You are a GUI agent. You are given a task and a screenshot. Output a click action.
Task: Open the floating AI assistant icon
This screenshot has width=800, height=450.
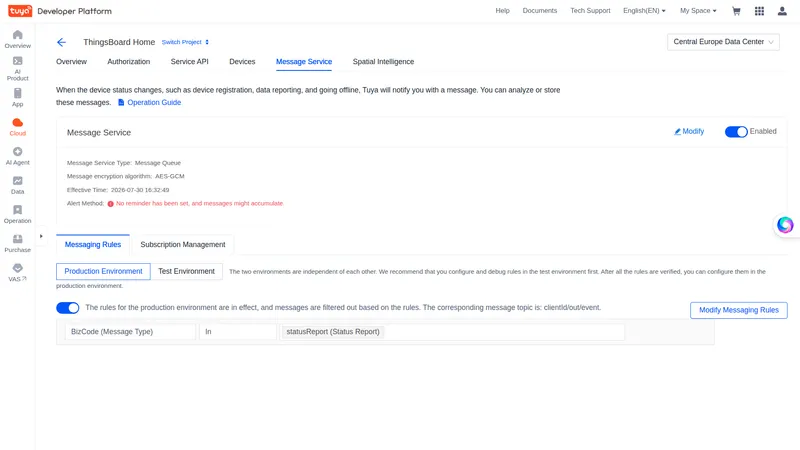[785, 224]
